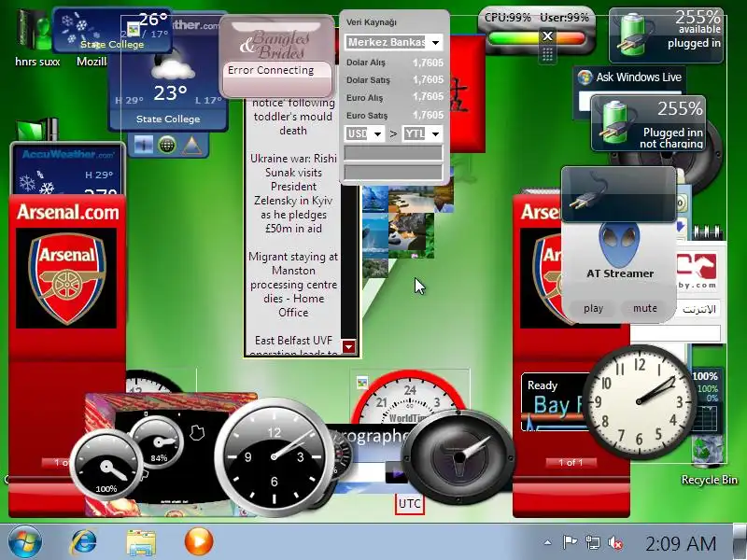Click the AT Streamer alien logo

619,243
